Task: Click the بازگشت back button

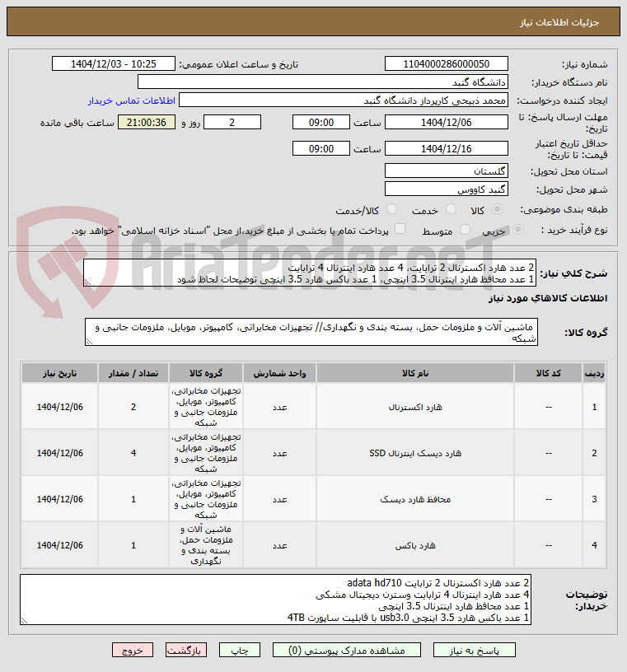Action: tap(186, 651)
